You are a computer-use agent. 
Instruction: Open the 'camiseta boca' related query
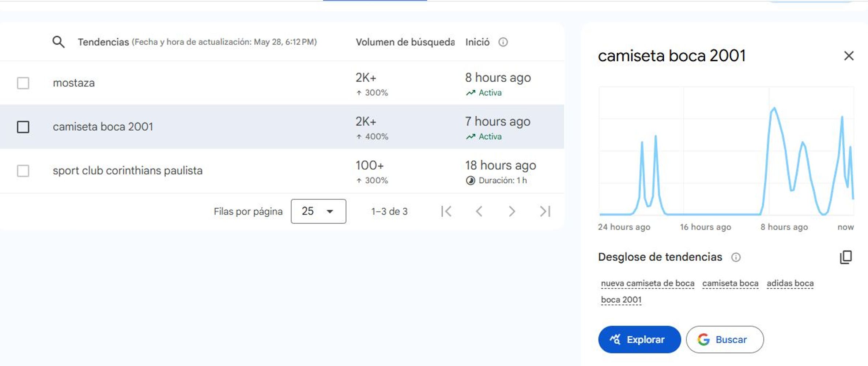(x=730, y=283)
